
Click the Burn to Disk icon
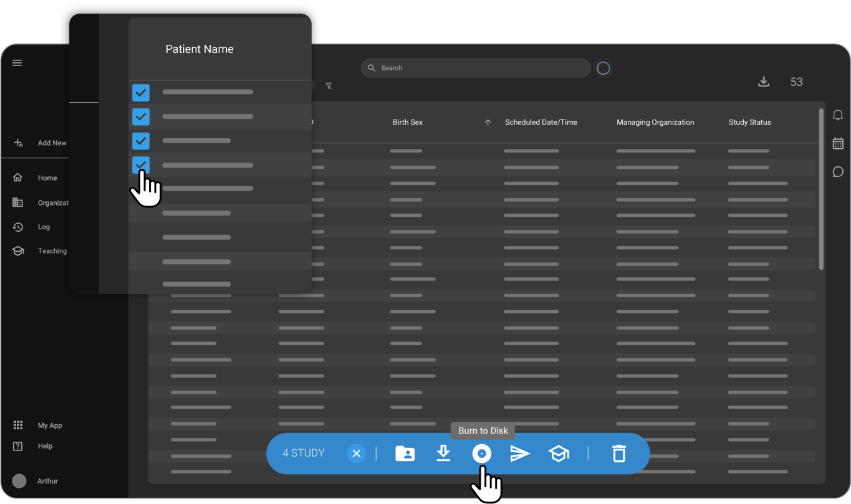[x=481, y=454]
